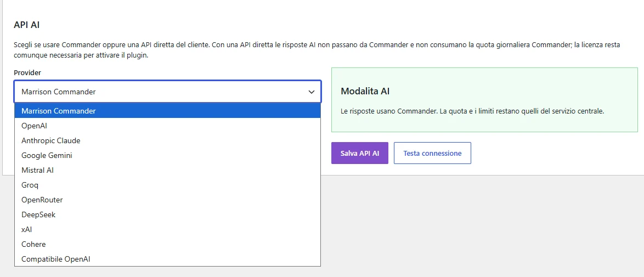644x277 pixels.
Task: Pick the OpenRouter option
Action: (x=167, y=200)
